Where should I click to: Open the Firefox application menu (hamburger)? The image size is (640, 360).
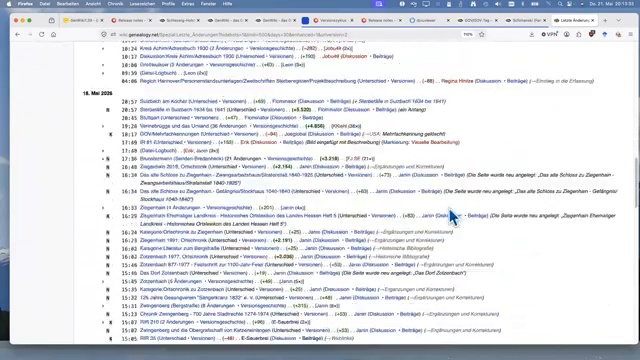[631, 35]
